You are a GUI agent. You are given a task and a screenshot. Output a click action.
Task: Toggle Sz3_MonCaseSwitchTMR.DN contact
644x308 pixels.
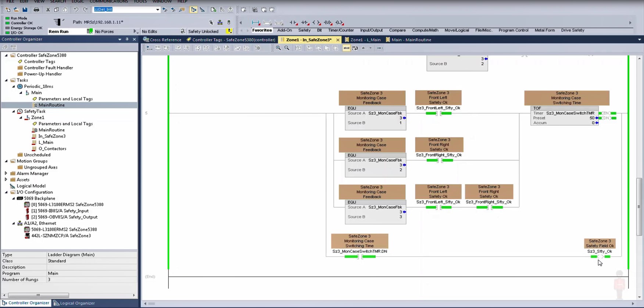(x=360, y=256)
